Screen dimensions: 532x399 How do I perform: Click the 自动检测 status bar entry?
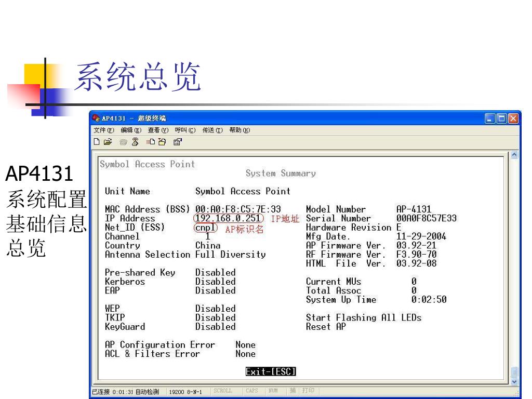[x=147, y=392]
